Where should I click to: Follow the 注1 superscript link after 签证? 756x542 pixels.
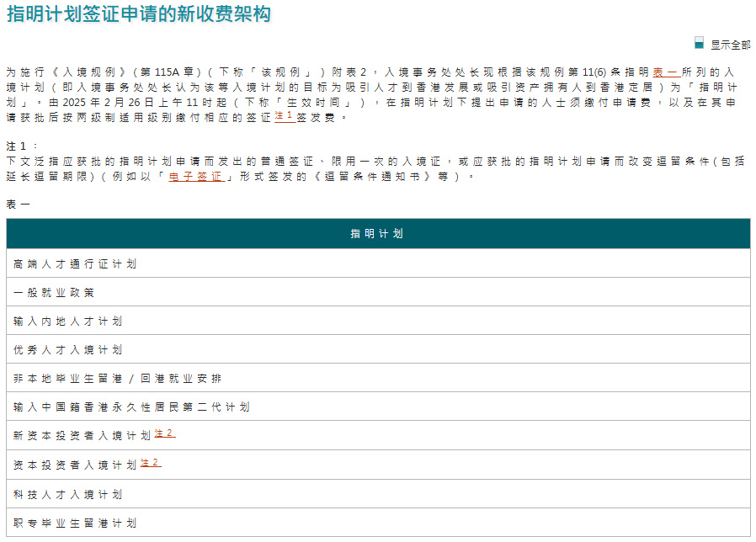(x=285, y=116)
